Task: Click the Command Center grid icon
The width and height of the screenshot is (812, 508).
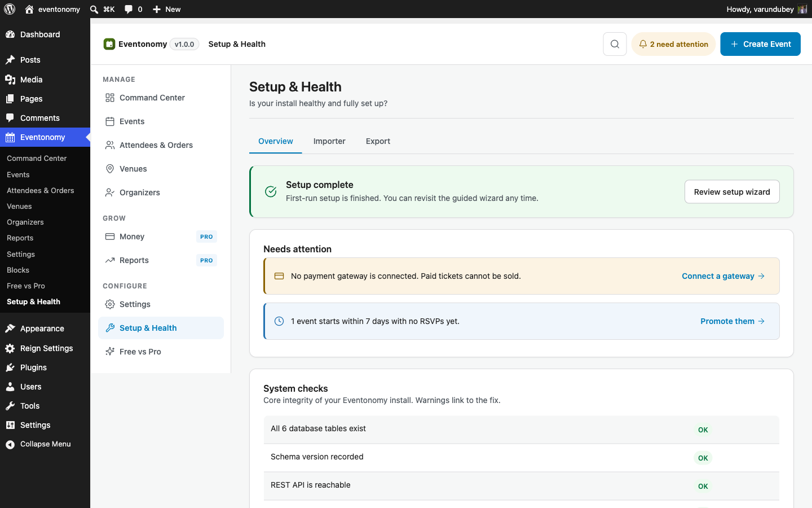Action: pyautogui.click(x=110, y=98)
